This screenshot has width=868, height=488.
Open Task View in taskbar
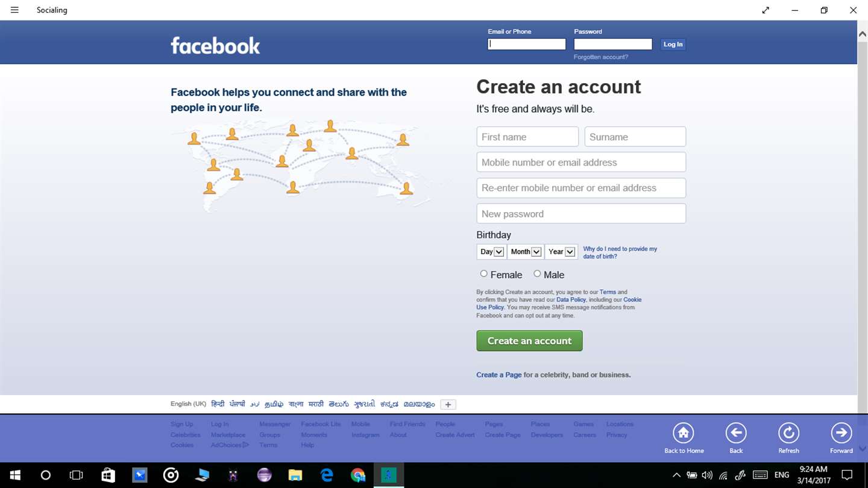[76, 475]
